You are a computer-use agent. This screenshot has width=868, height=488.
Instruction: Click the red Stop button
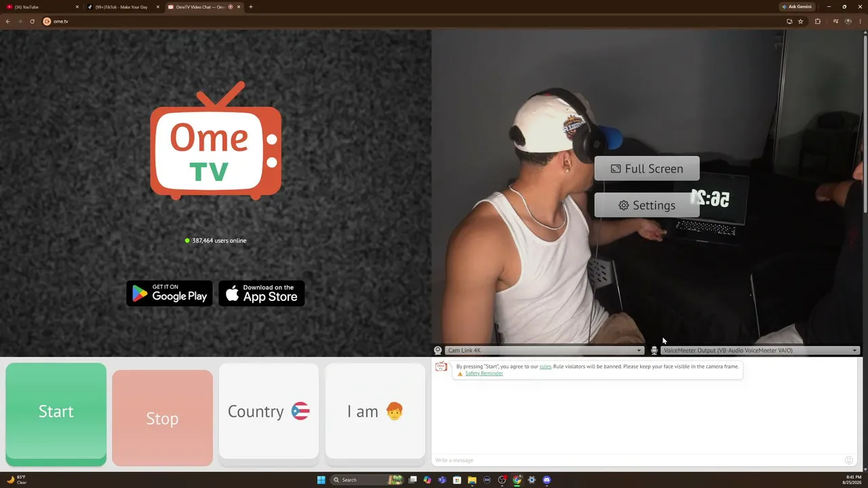click(x=162, y=418)
